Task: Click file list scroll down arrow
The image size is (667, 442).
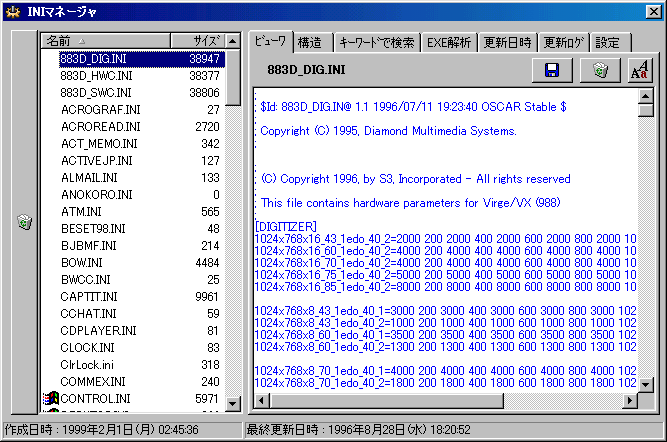Action: (233, 403)
